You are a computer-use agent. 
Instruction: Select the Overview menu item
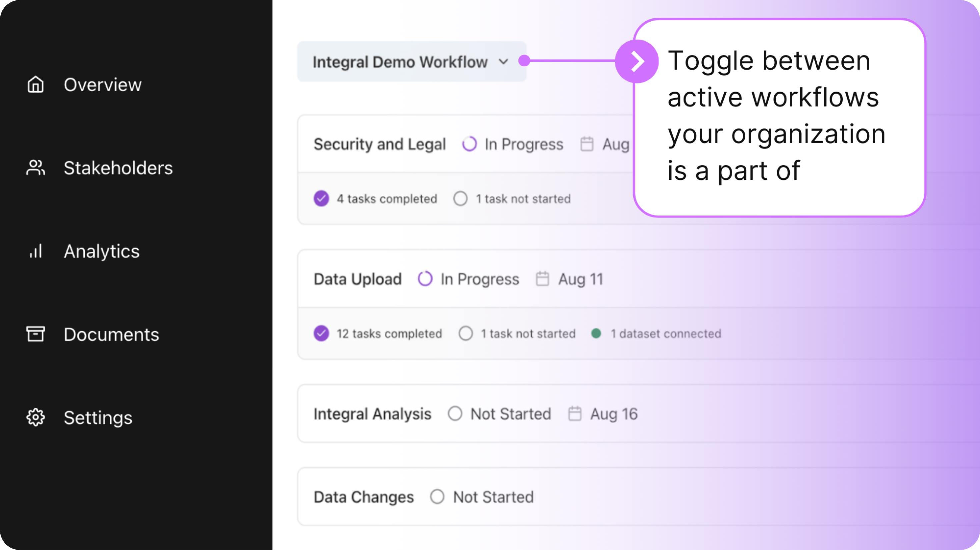coord(104,84)
